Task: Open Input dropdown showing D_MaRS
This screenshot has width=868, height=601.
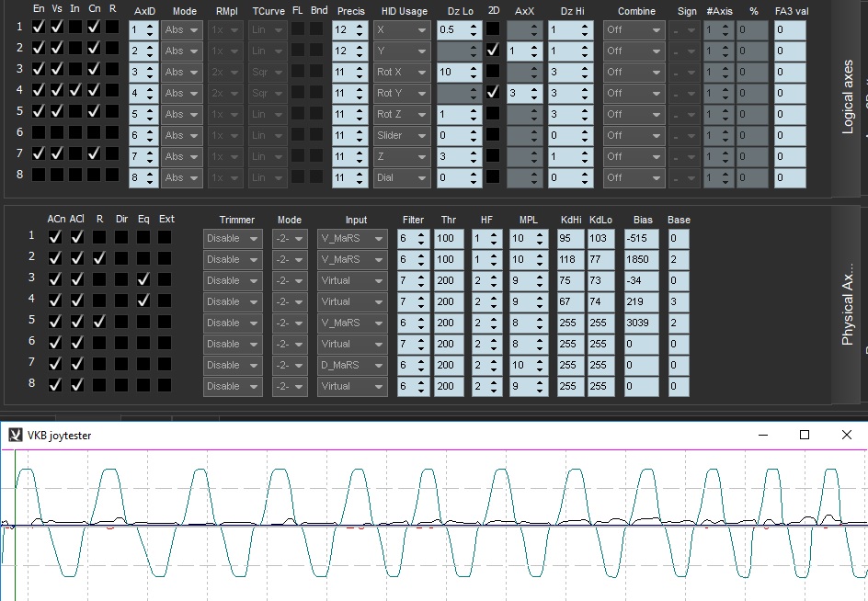Action: pos(352,365)
